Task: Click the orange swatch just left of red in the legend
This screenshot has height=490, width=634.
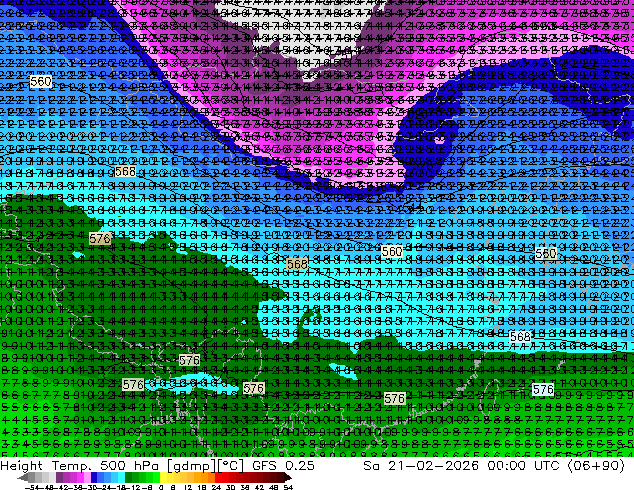Action: 211,477
